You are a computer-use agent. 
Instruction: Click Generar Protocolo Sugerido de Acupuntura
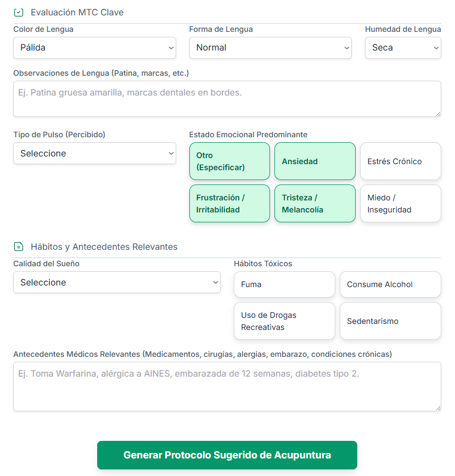click(x=227, y=455)
